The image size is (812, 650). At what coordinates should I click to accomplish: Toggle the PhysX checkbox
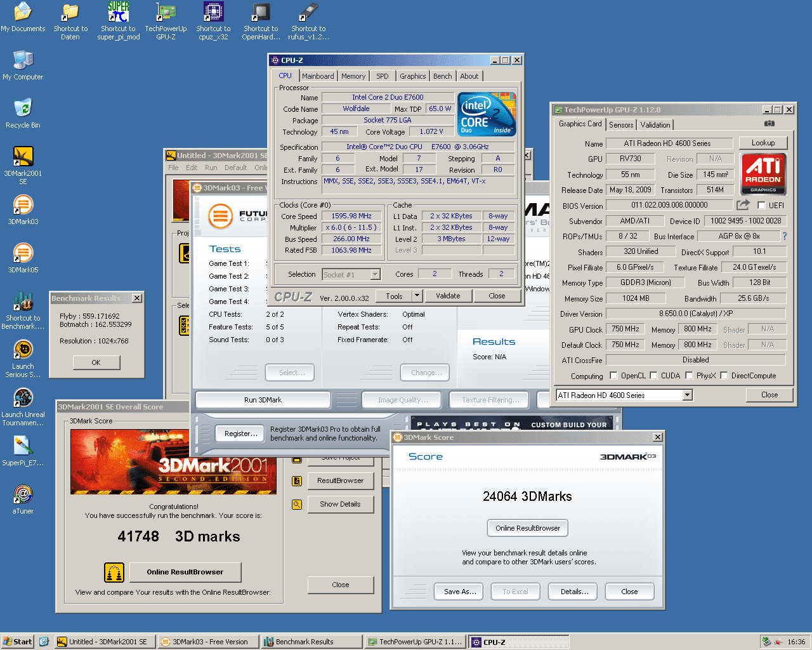689,376
